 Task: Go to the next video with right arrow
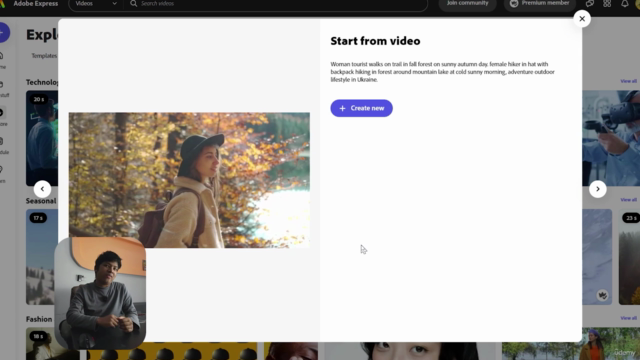click(598, 189)
